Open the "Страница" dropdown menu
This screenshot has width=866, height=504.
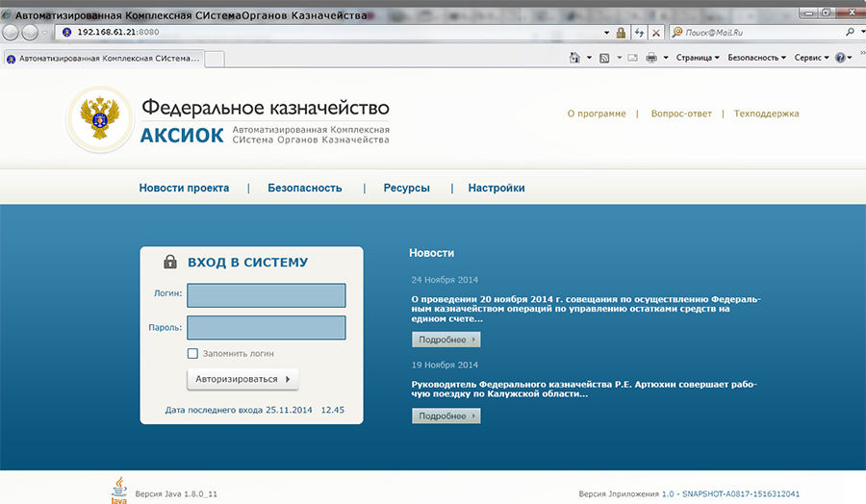698,58
